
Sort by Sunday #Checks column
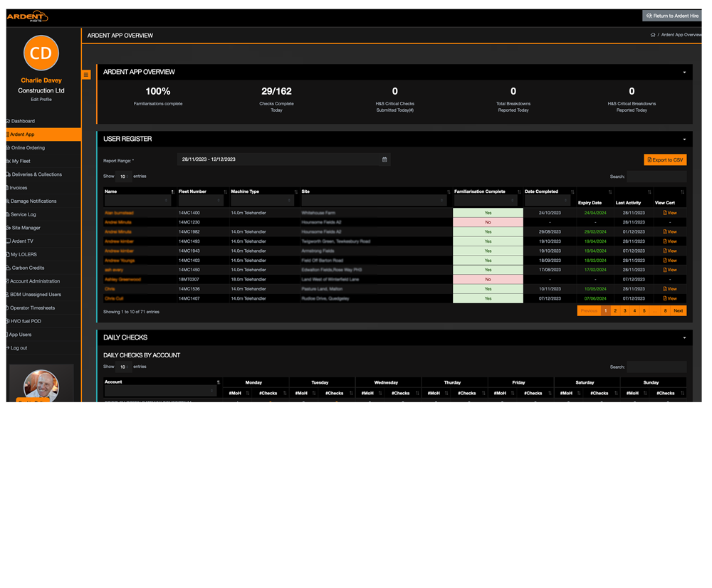point(682,393)
